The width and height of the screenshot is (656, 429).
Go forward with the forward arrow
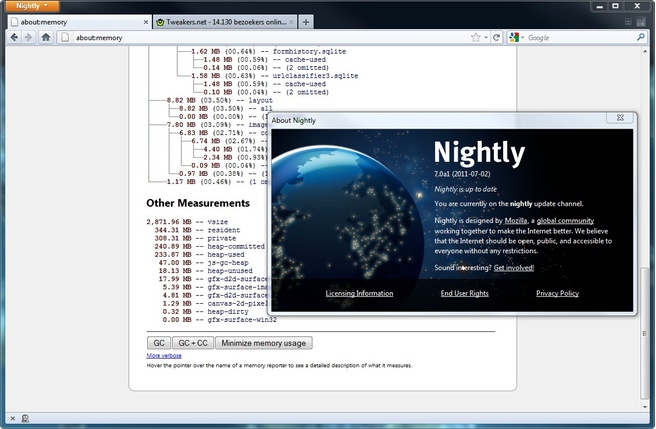tap(28, 37)
